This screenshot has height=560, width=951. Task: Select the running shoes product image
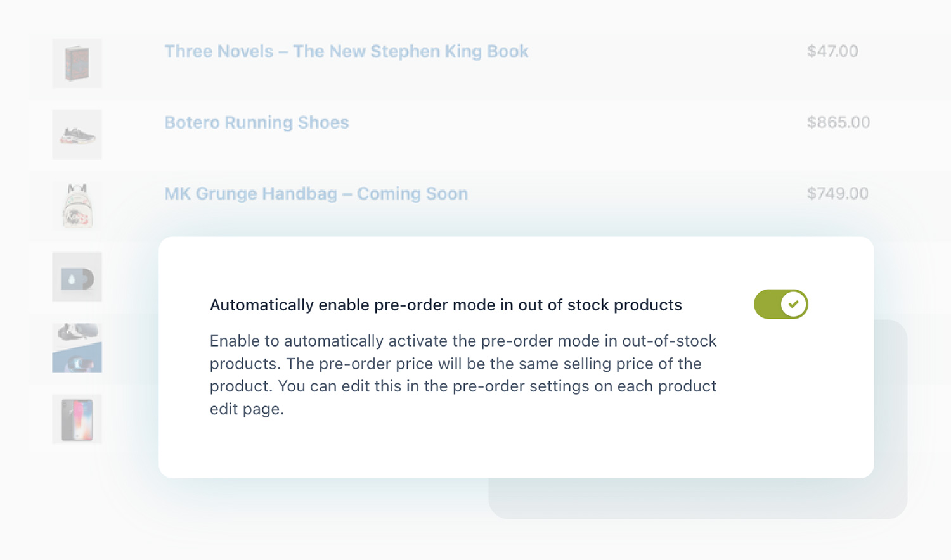(76, 134)
